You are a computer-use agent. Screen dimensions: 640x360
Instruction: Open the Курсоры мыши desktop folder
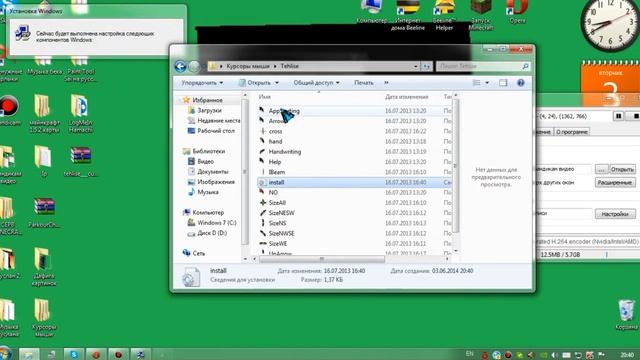pos(43,318)
